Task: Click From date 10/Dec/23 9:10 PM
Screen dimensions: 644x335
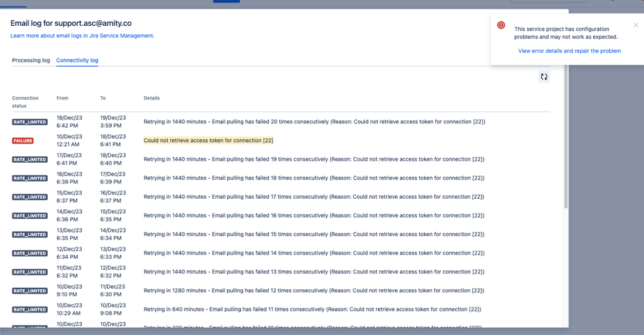Action: coord(69,290)
